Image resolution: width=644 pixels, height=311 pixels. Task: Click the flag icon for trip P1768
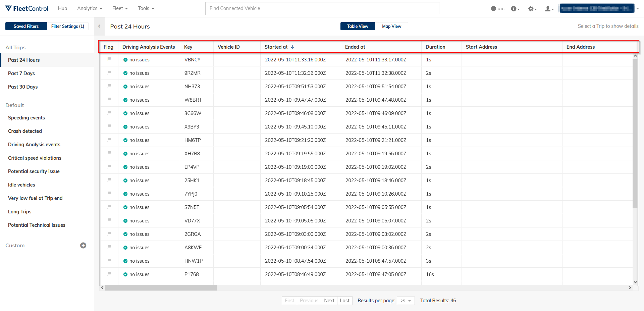109,274
